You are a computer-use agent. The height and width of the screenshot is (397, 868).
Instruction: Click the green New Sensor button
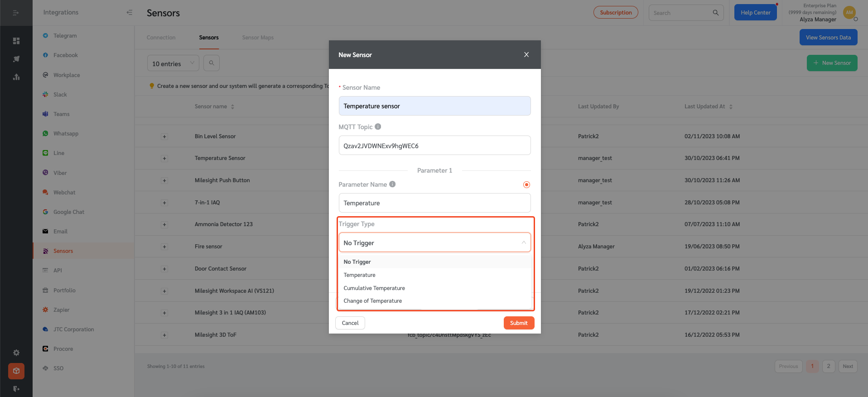coord(832,63)
